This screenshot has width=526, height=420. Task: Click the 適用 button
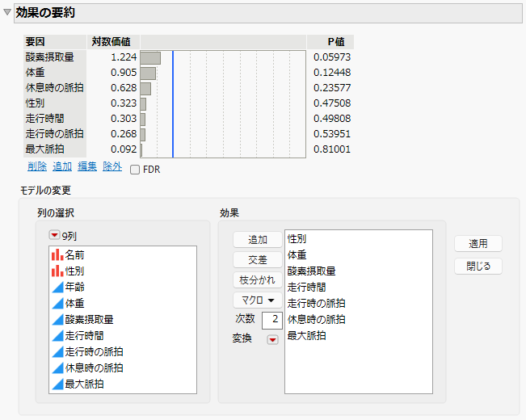[x=478, y=243]
